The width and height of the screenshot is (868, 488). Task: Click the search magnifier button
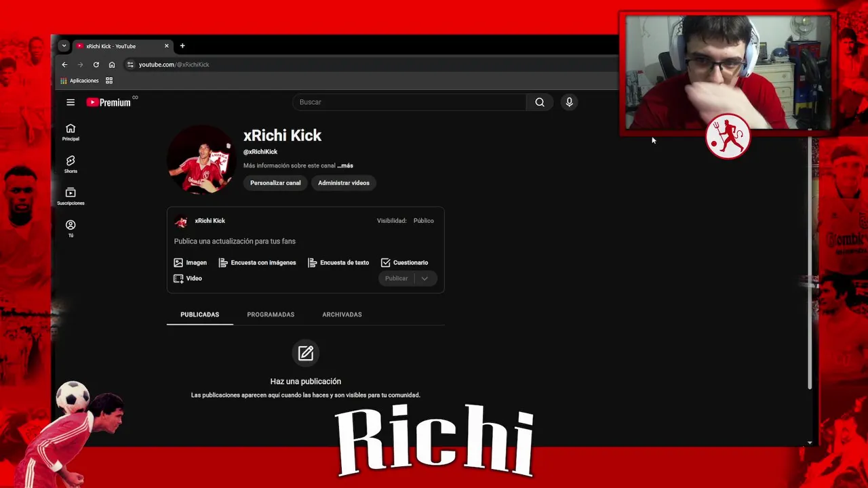tap(540, 102)
